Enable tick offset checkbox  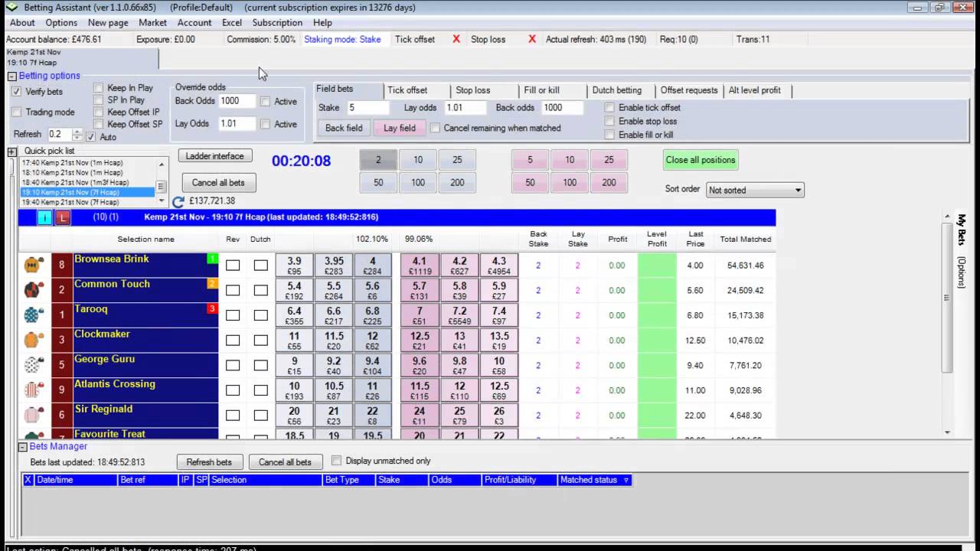click(x=609, y=108)
